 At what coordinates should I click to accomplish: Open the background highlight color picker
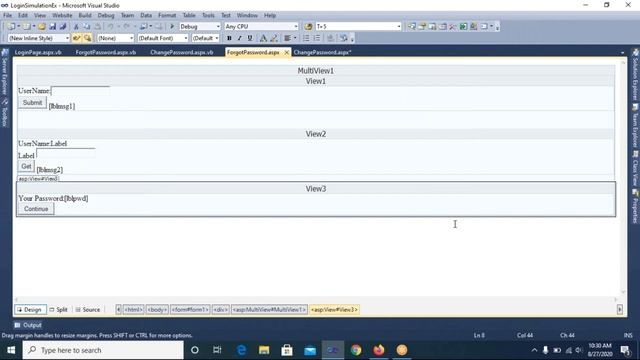click(274, 38)
